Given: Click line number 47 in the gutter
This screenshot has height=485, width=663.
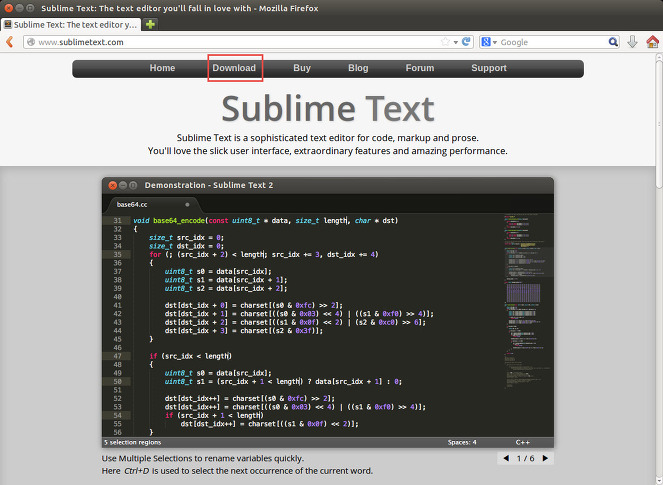Looking at the screenshot, I should tap(117, 356).
